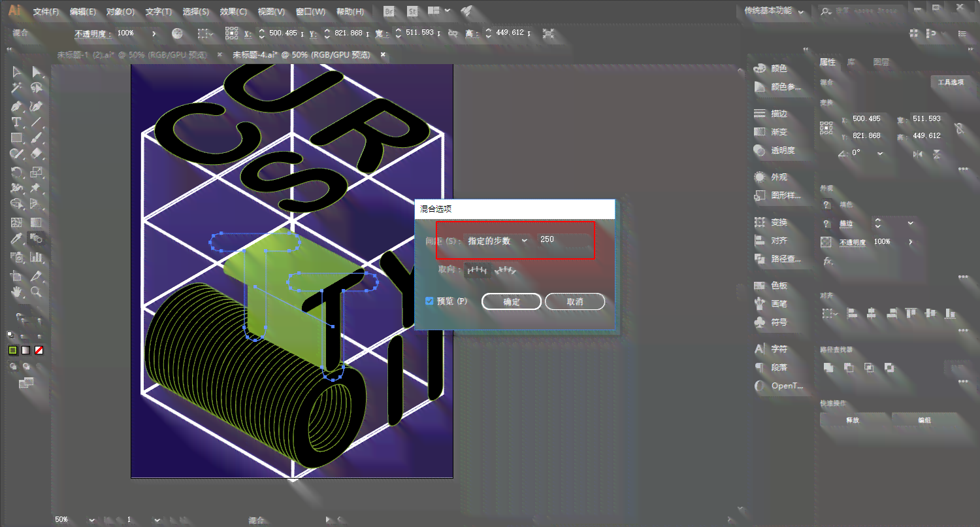Image resolution: width=980 pixels, height=527 pixels.
Task: Select the Magic Wand tool
Action: (x=17, y=88)
